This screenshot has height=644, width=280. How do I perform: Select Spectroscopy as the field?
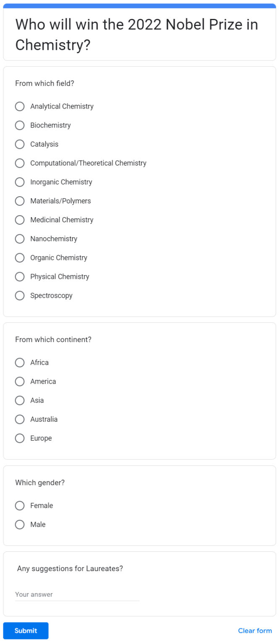20,295
